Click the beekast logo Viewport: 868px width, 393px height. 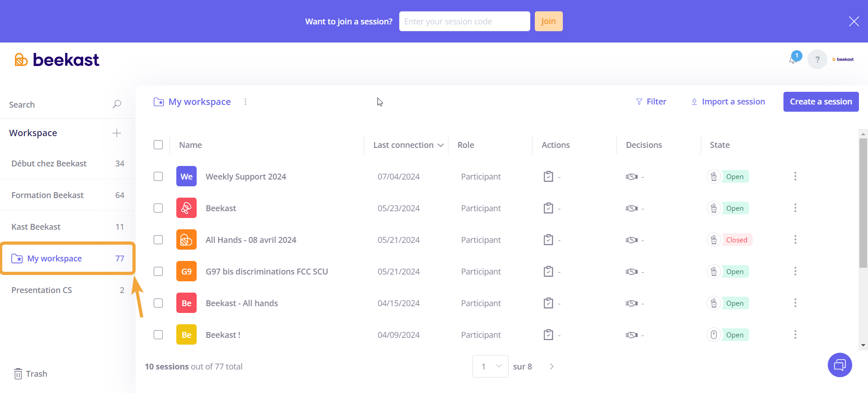(57, 60)
